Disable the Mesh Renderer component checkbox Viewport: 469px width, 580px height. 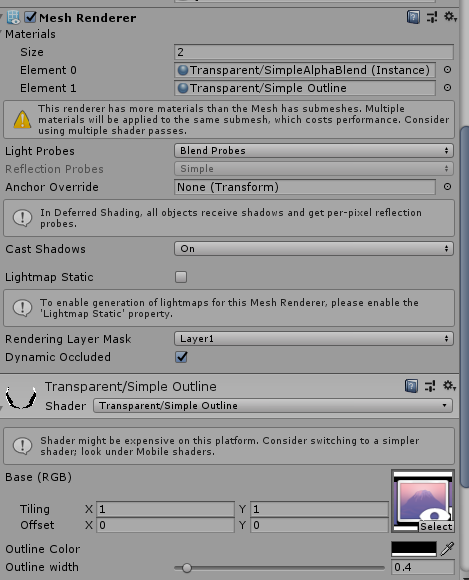coord(30,17)
